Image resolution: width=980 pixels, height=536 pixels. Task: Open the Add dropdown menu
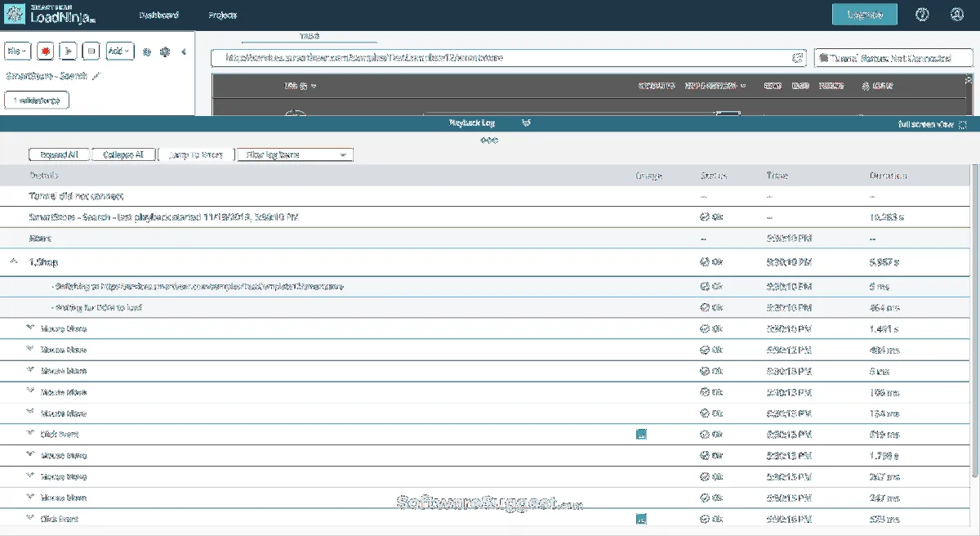coord(118,51)
